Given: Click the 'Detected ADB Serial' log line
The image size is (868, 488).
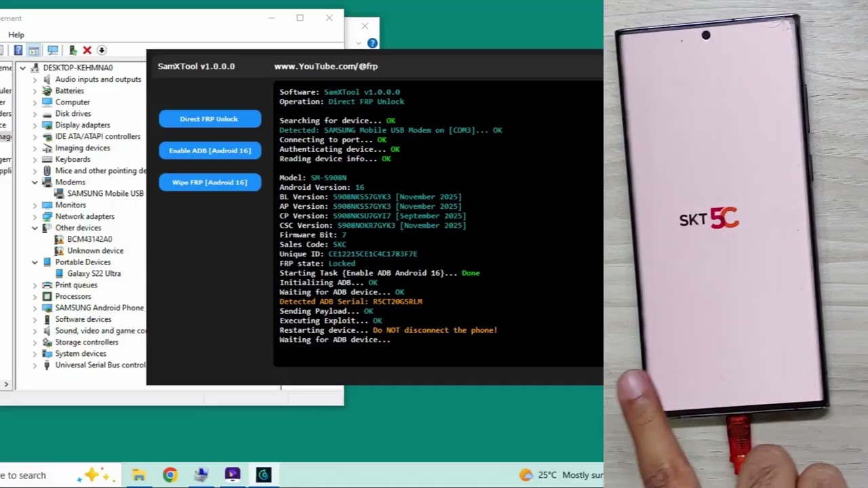Looking at the screenshot, I should click(351, 302).
